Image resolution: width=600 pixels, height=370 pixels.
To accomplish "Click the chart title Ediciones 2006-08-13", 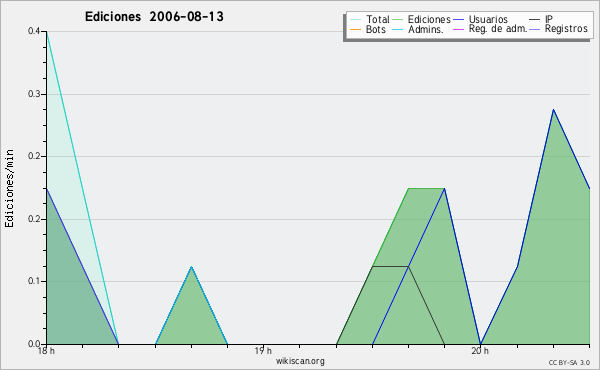I will 154,17.
